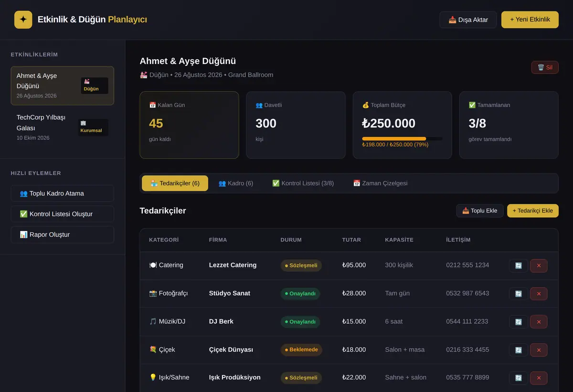Remove the DJ Berk supplier row

click(539, 322)
